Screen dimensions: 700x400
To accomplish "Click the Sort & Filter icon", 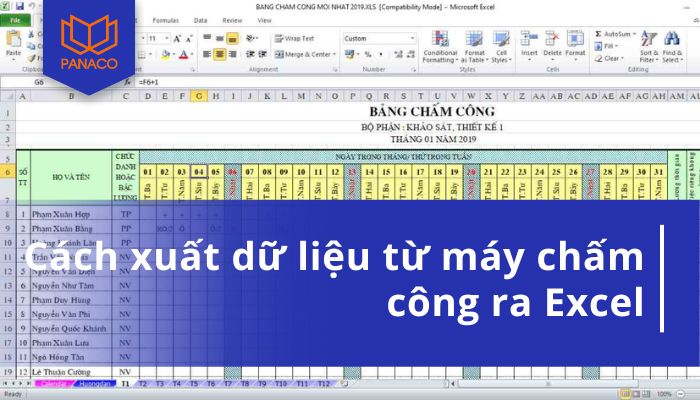I will coord(649,39).
